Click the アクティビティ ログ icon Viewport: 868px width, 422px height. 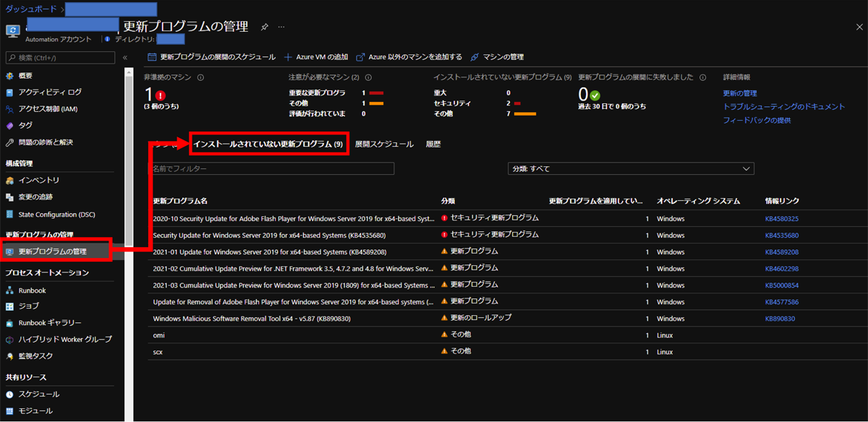pyautogui.click(x=10, y=92)
